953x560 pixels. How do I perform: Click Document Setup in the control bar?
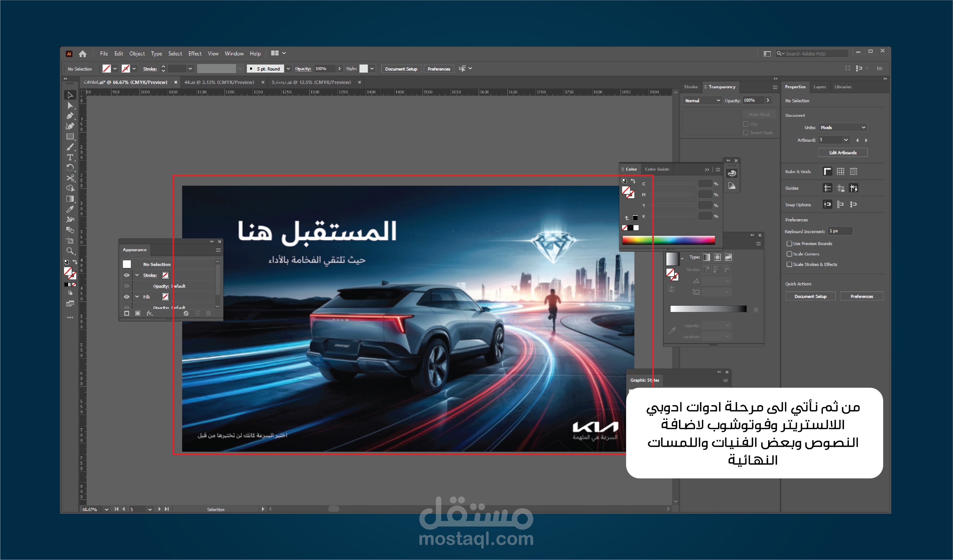401,69
